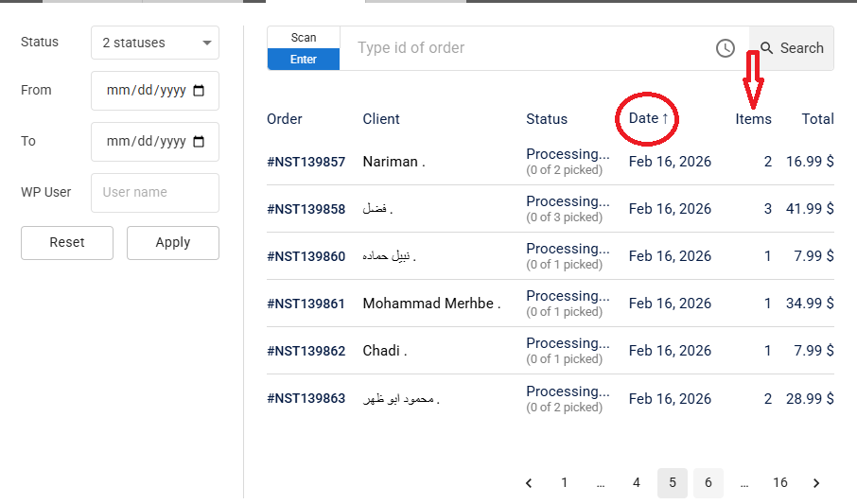Click the Search button

792,48
